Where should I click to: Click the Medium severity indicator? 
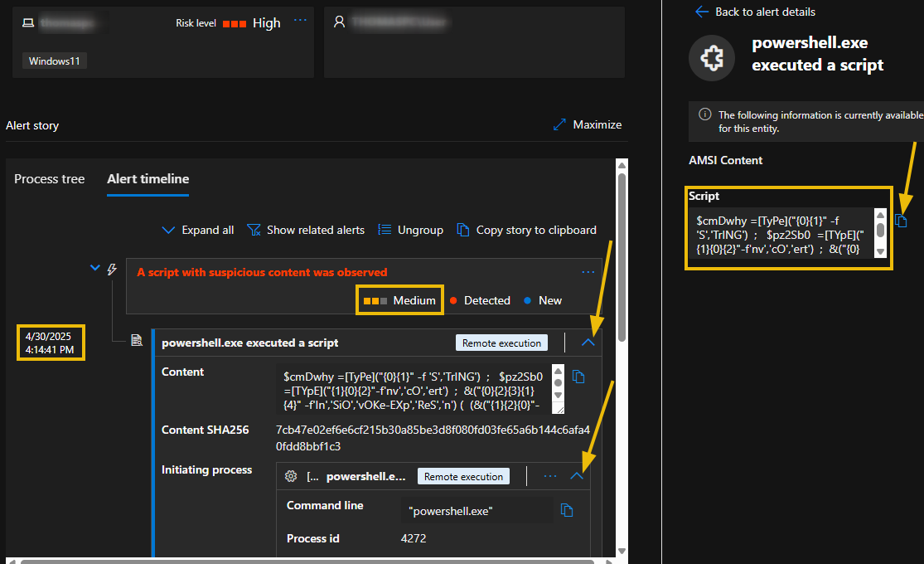(399, 300)
